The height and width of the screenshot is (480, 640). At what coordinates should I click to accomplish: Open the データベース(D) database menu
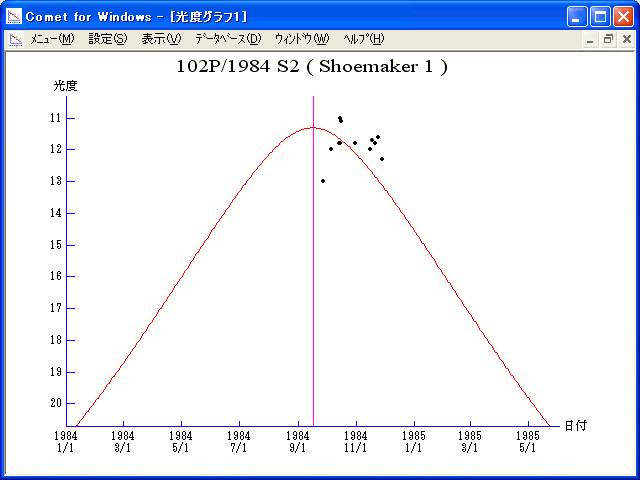pyautogui.click(x=228, y=39)
